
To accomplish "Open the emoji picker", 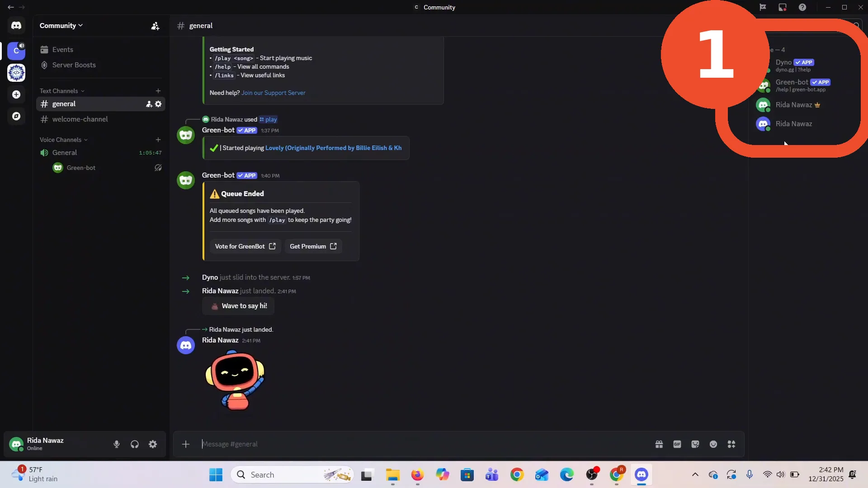I will [x=713, y=444].
